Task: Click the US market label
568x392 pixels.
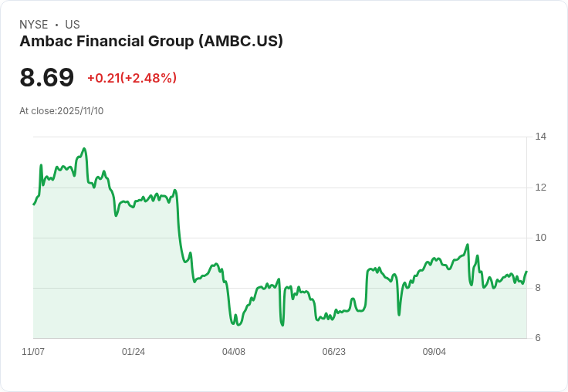Action: coord(73,25)
